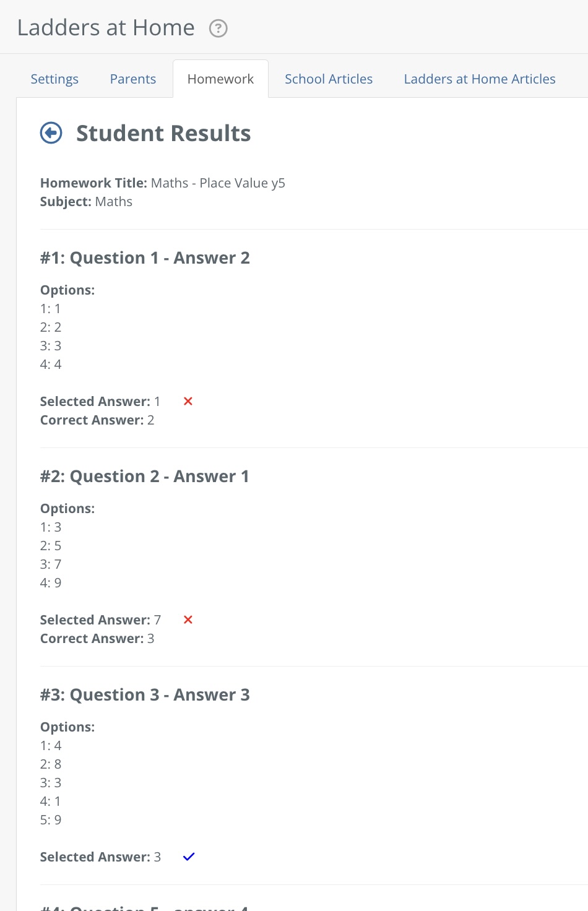Click the Homework Title 'Maths - Place Value y5'
This screenshot has height=911, width=588.
coord(218,183)
